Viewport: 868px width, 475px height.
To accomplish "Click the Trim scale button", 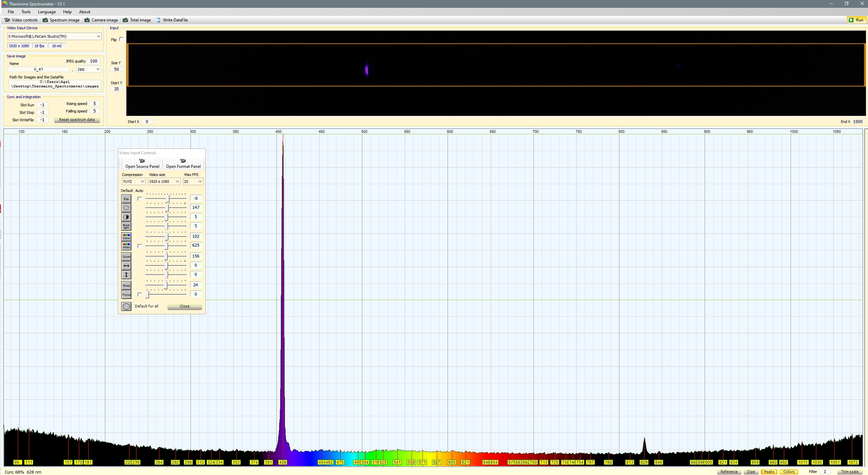I will [850, 472].
